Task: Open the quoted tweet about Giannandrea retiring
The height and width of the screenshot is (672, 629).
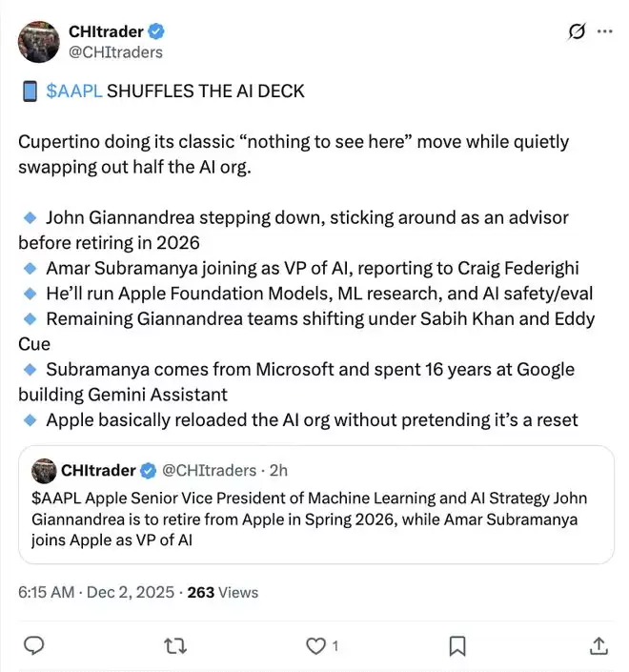Action: click(314, 520)
